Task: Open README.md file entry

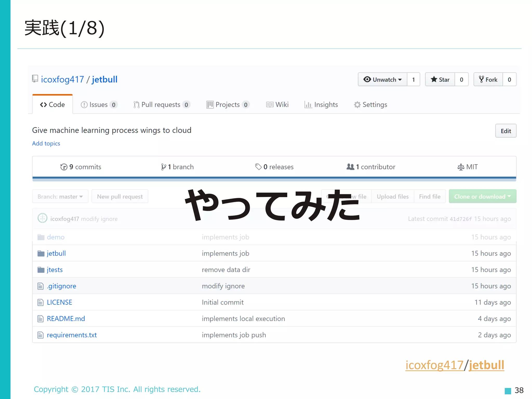Action: coord(66,319)
